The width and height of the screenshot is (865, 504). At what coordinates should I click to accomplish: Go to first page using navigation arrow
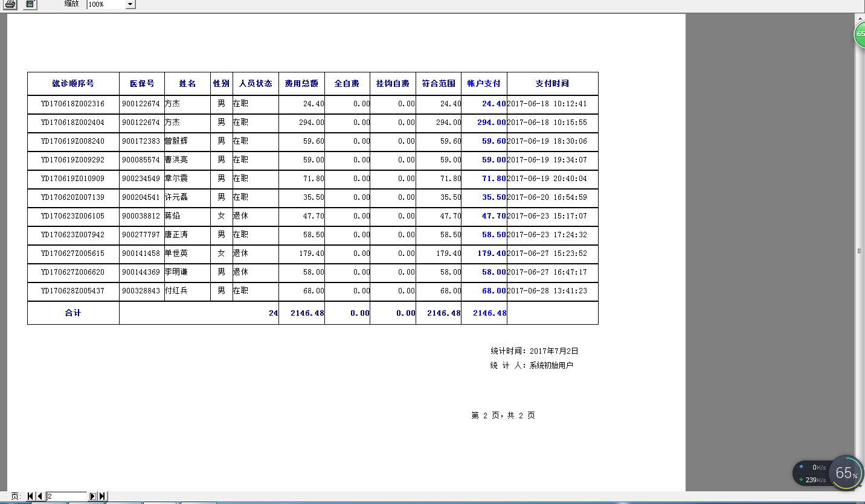[x=30, y=496]
